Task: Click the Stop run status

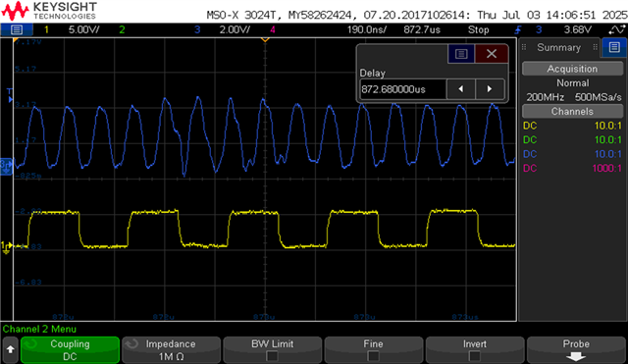Action: coord(479,29)
